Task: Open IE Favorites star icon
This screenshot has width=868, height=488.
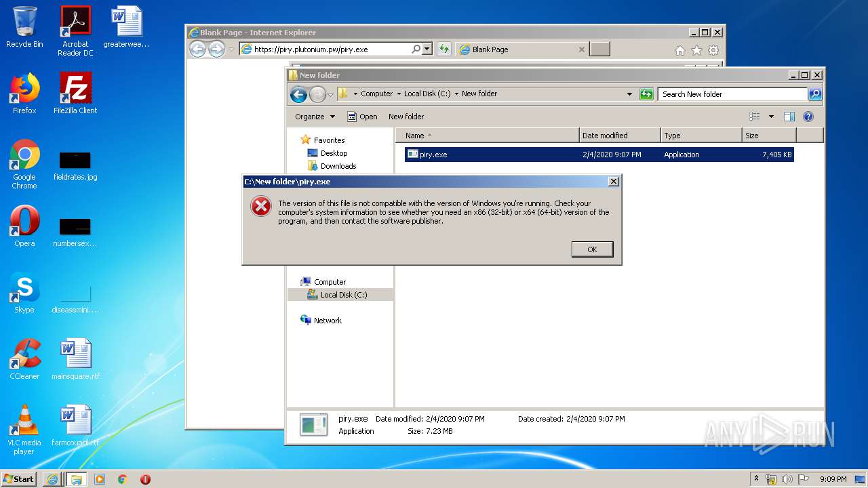Action: pos(696,50)
